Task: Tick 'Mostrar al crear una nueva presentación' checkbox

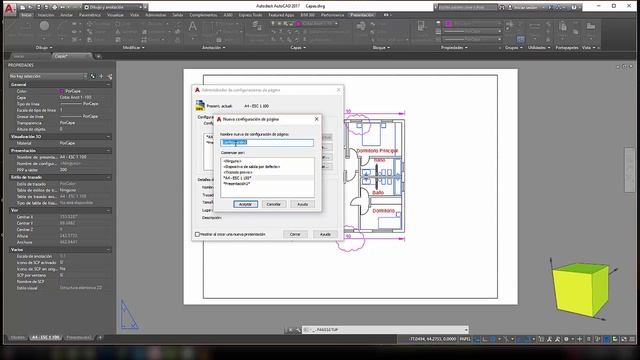Action: pyautogui.click(x=198, y=234)
